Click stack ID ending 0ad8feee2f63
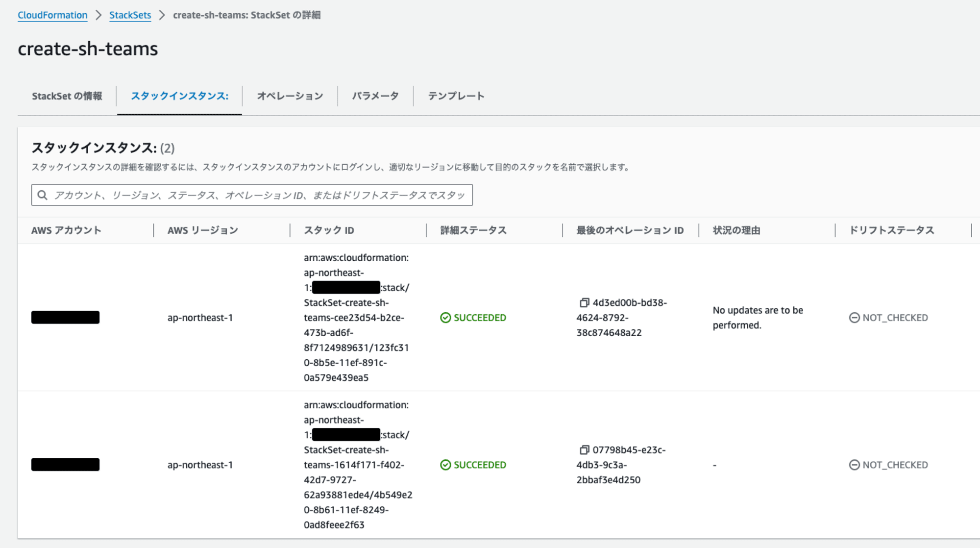 [x=358, y=465]
